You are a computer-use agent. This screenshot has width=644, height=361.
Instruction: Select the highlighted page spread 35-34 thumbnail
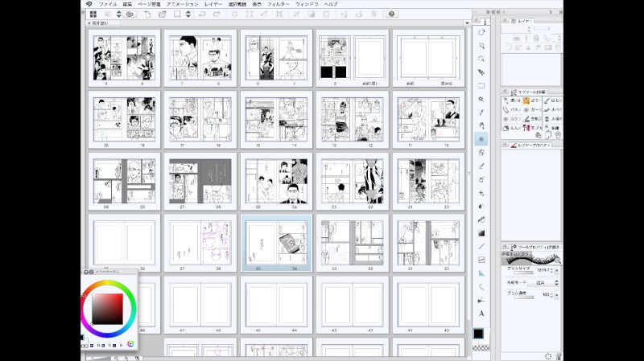tap(276, 244)
